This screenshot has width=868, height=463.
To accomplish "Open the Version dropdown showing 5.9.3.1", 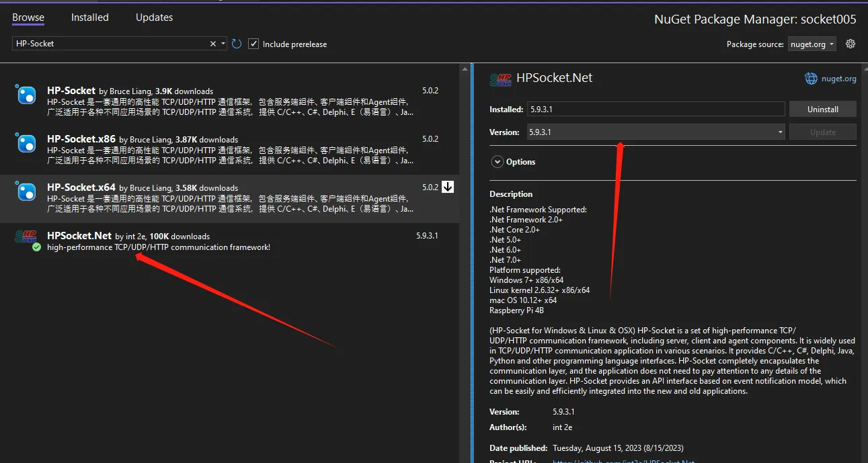I will tap(656, 132).
